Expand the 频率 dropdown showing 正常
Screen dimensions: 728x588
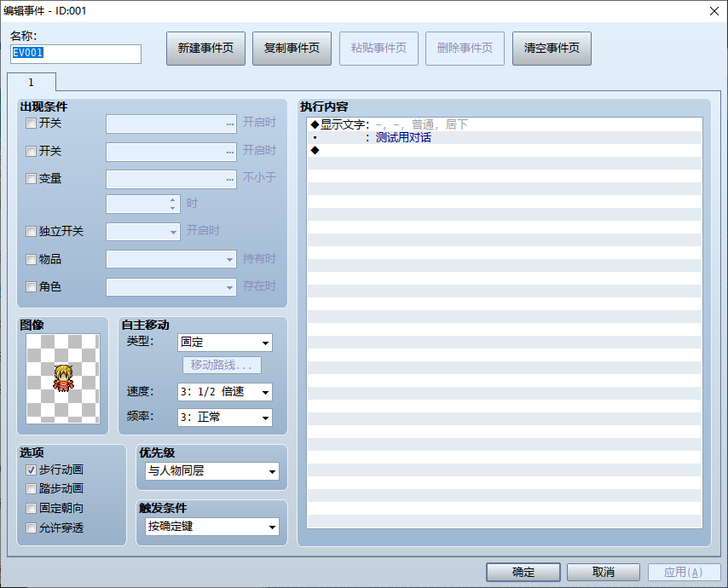point(225,418)
